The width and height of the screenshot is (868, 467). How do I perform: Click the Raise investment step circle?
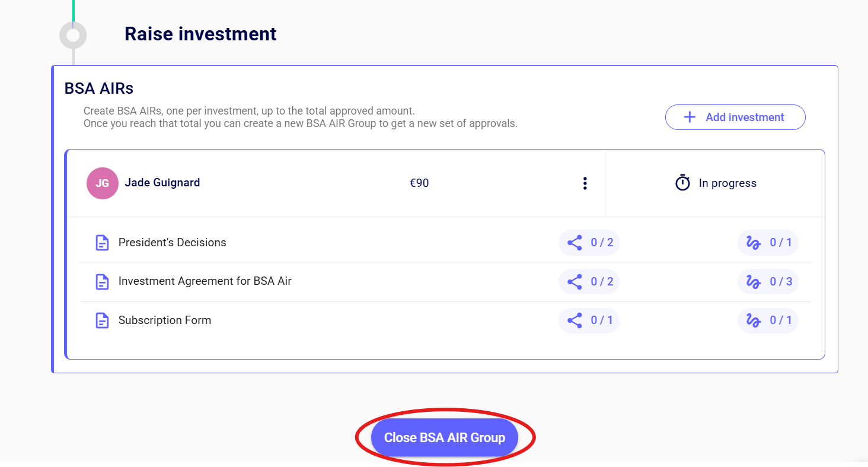click(73, 36)
